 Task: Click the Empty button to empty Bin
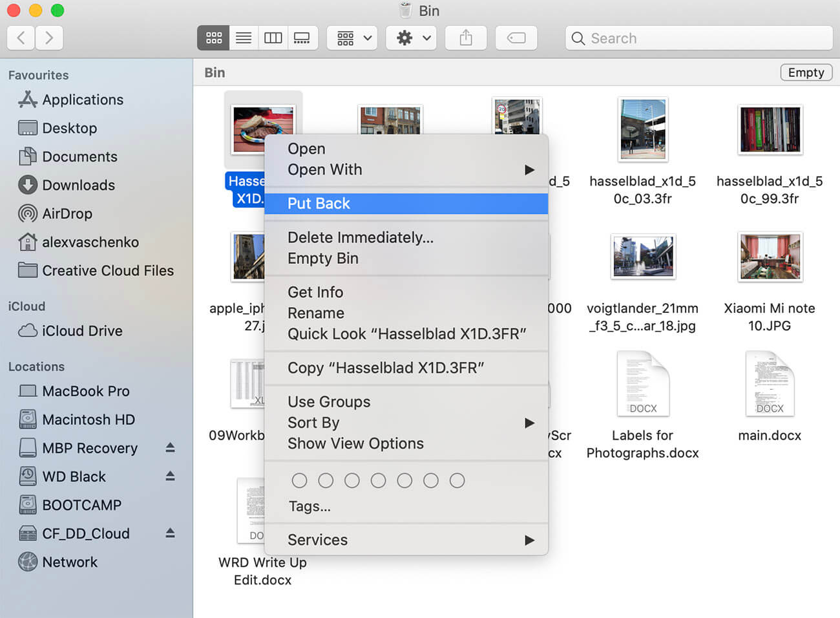[806, 72]
